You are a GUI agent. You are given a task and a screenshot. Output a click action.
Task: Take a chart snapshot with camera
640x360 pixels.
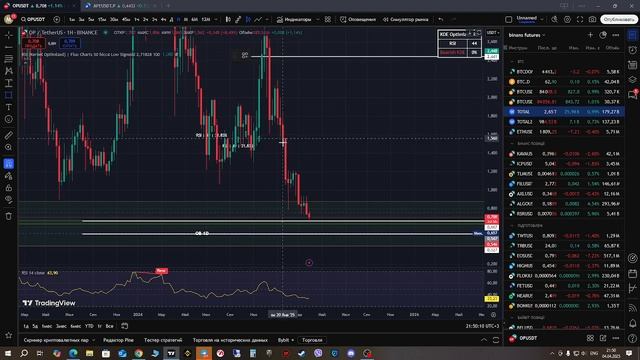[592, 19]
